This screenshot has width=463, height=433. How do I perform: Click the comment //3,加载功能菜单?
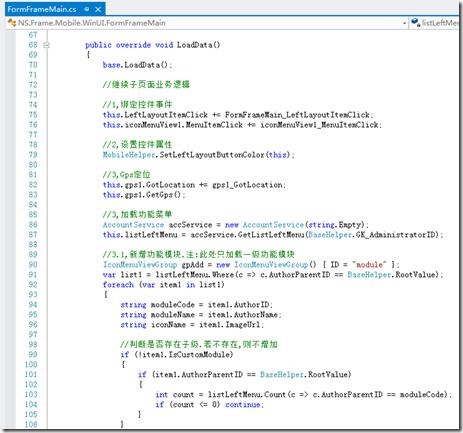coord(137,214)
